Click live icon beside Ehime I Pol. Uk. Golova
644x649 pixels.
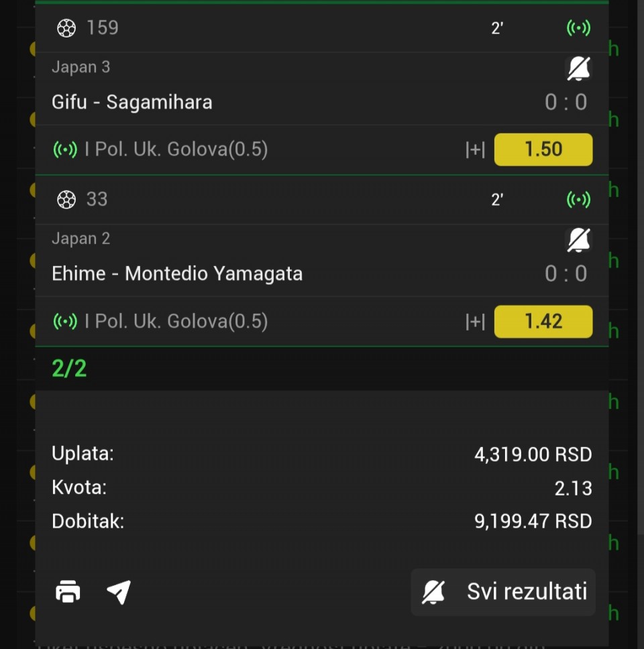click(x=65, y=321)
